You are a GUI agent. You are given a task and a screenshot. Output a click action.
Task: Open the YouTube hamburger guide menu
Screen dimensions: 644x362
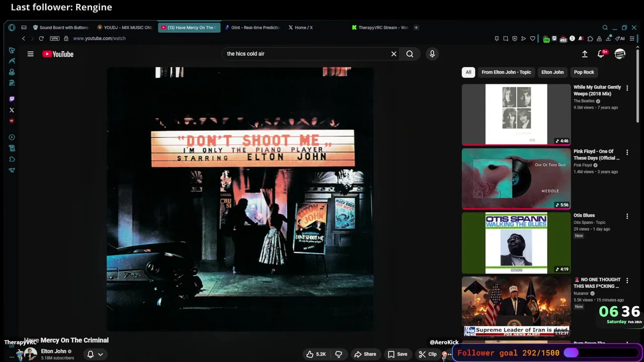pyautogui.click(x=30, y=54)
